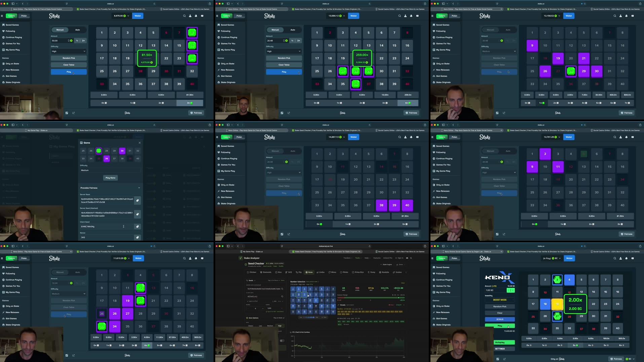
Task: Open Fairness in 13,590.12 balance window
Action: click(x=411, y=113)
